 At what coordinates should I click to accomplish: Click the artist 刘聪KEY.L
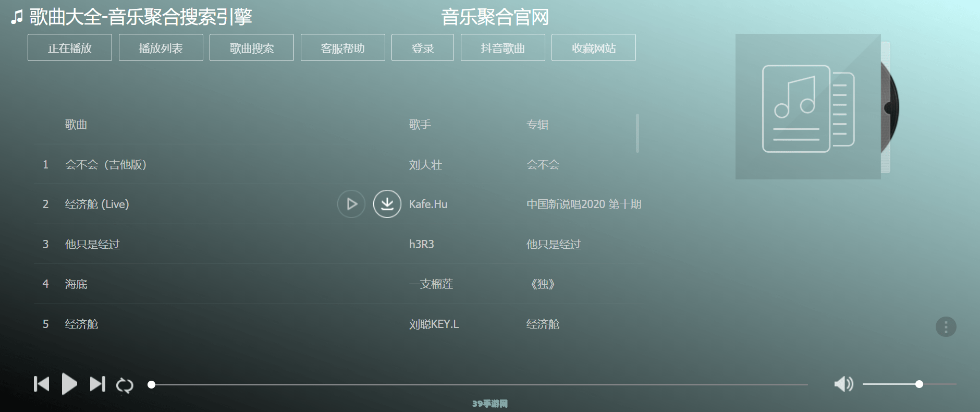pyautogui.click(x=434, y=324)
